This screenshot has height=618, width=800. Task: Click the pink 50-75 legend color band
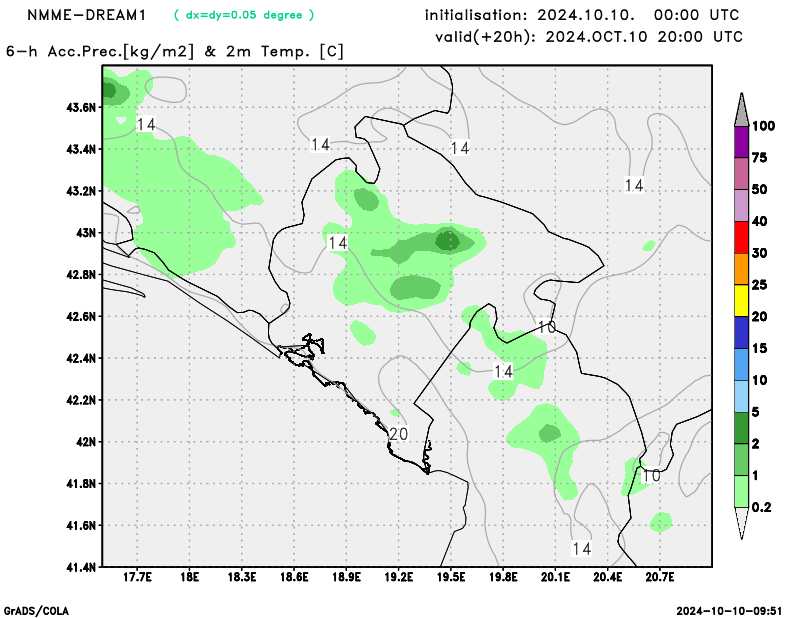tap(741, 174)
